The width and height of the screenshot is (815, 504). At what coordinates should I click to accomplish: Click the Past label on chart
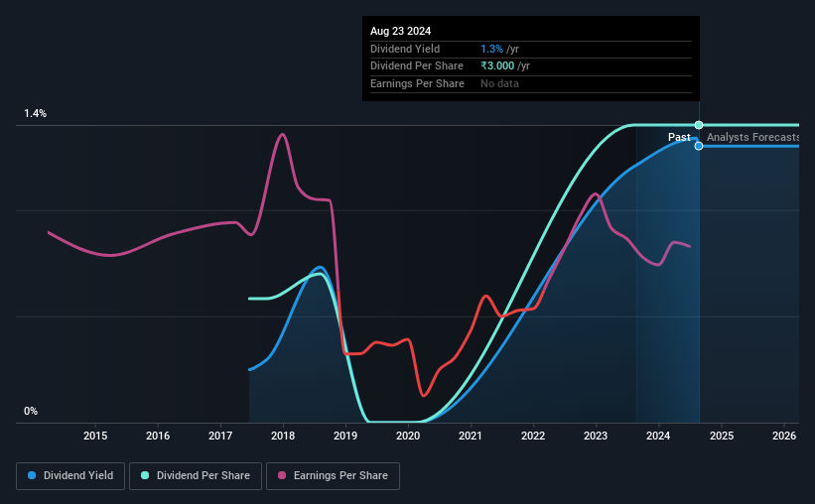point(679,137)
